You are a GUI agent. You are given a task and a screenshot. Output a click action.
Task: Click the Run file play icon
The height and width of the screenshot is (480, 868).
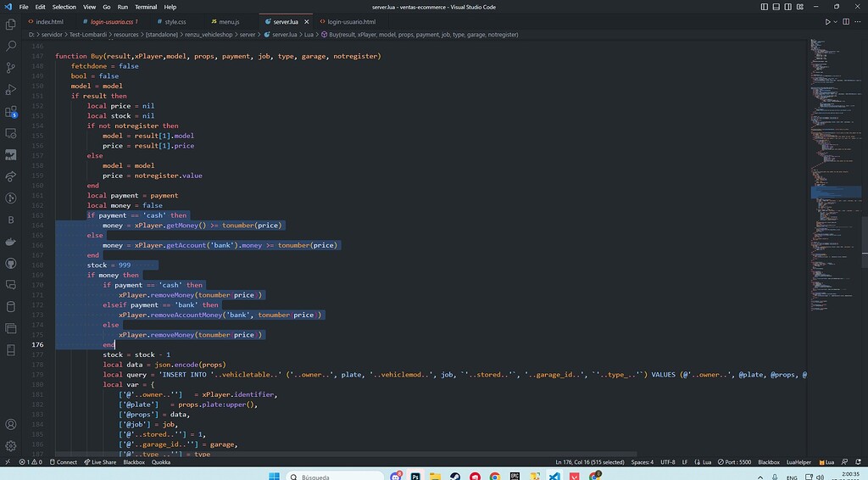(828, 21)
